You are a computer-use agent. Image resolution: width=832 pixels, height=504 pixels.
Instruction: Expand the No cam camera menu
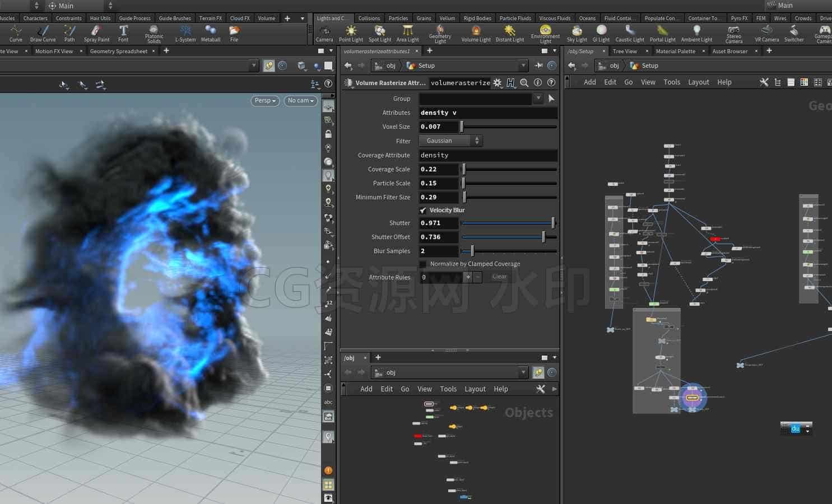301,101
